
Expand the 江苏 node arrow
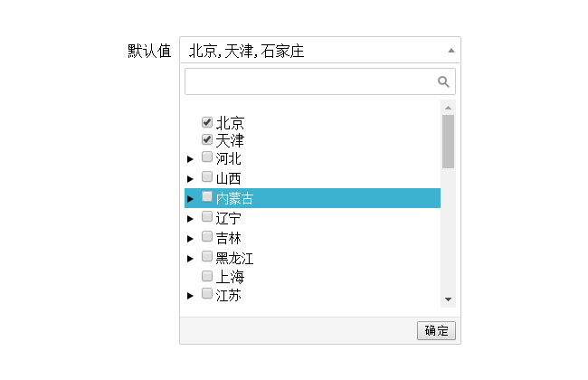pos(190,296)
